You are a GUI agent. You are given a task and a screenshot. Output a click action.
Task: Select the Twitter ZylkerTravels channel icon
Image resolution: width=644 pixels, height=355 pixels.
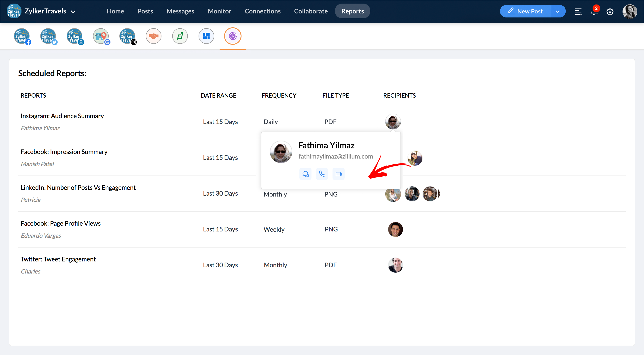pos(48,36)
